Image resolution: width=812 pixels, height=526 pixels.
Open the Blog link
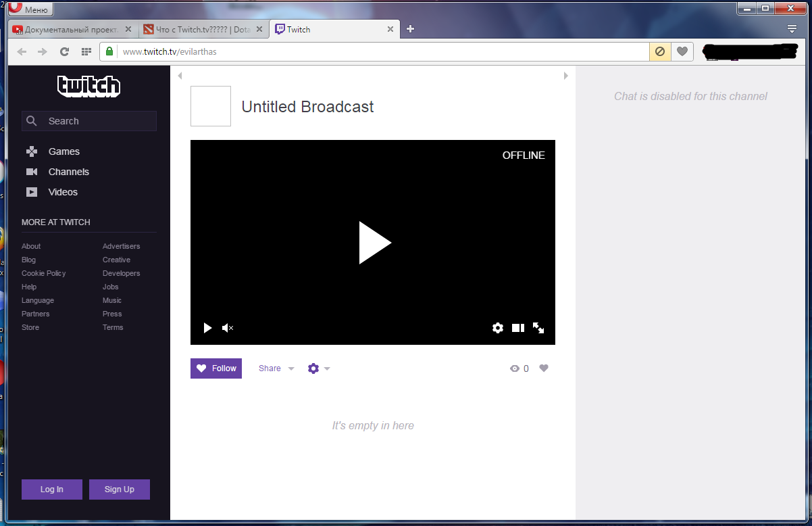click(28, 260)
